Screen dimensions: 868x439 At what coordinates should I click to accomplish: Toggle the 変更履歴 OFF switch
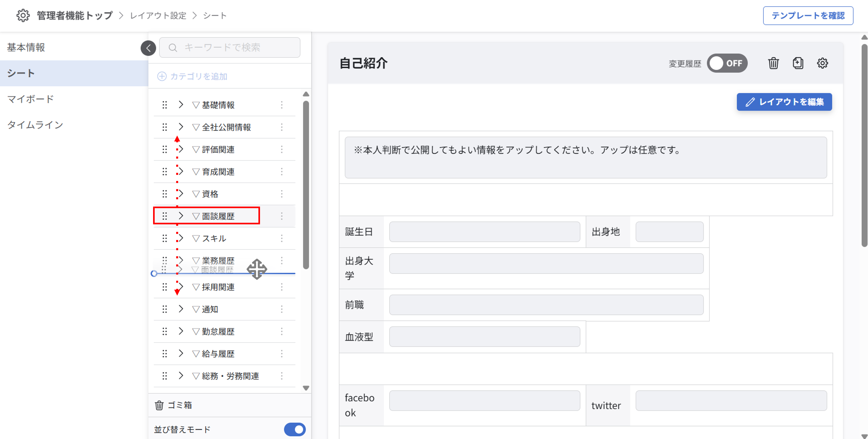pos(727,63)
